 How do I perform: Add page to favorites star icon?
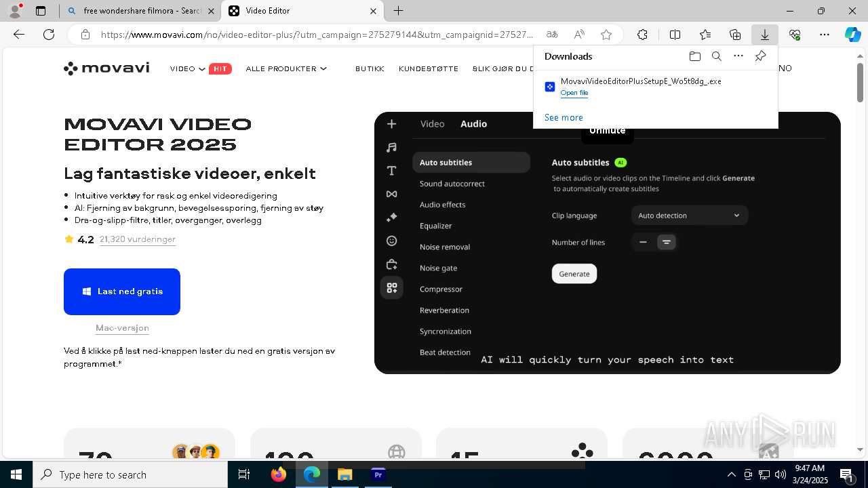pos(606,35)
